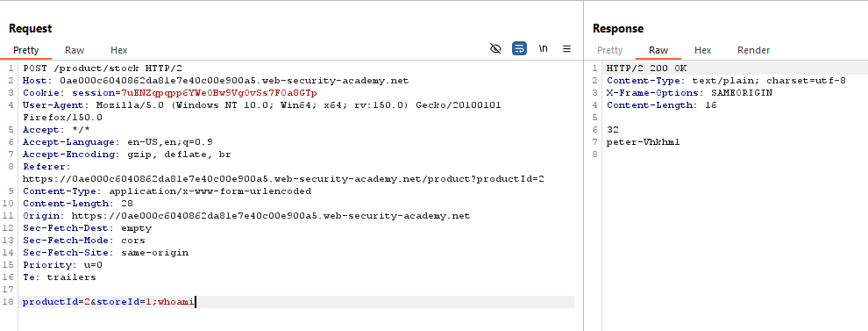The height and width of the screenshot is (331, 868).
Task: Click the Sec-Fetch-Mode: cors line
Action: click(x=83, y=240)
